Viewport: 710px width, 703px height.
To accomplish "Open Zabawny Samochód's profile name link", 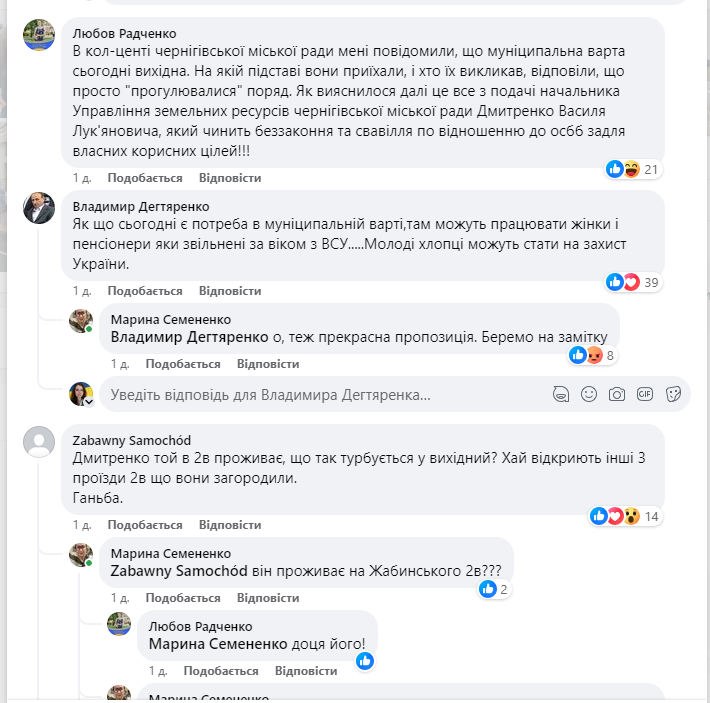I will [132, 439].
